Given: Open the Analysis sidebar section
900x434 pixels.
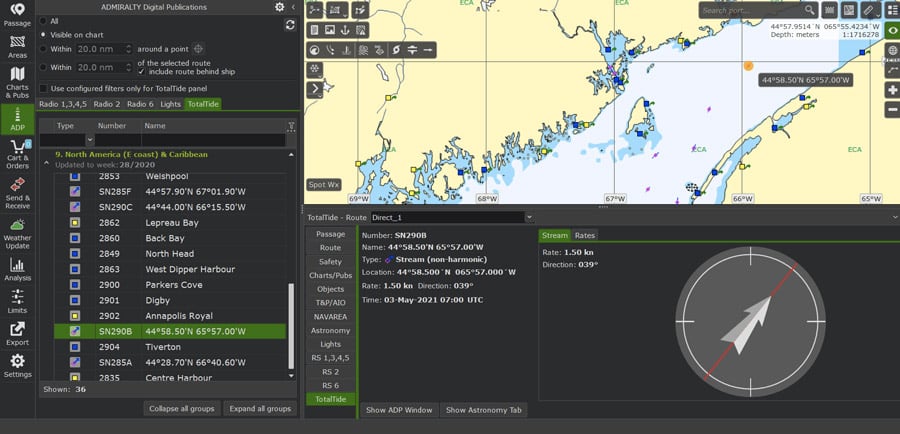Looking at the screenshot, I should click(x=17, y=269).
